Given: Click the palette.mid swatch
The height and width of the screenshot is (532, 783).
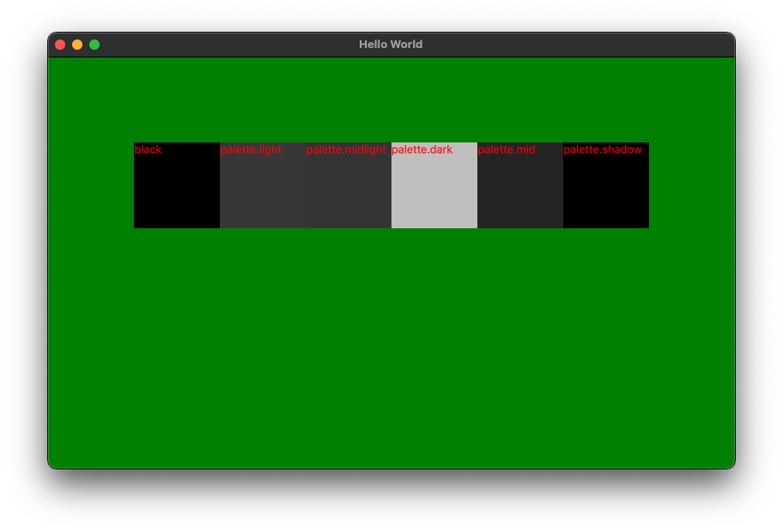Looking at the screenshot, I should point(520,185).
